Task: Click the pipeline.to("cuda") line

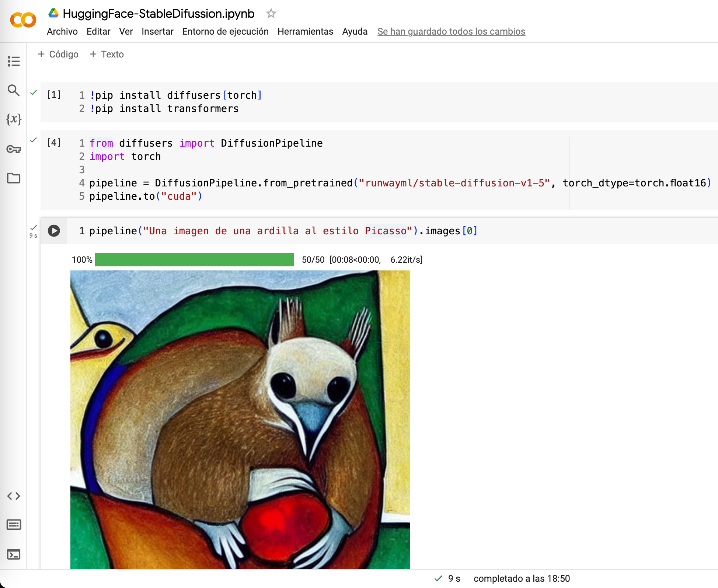Action: tap(146, 196)
